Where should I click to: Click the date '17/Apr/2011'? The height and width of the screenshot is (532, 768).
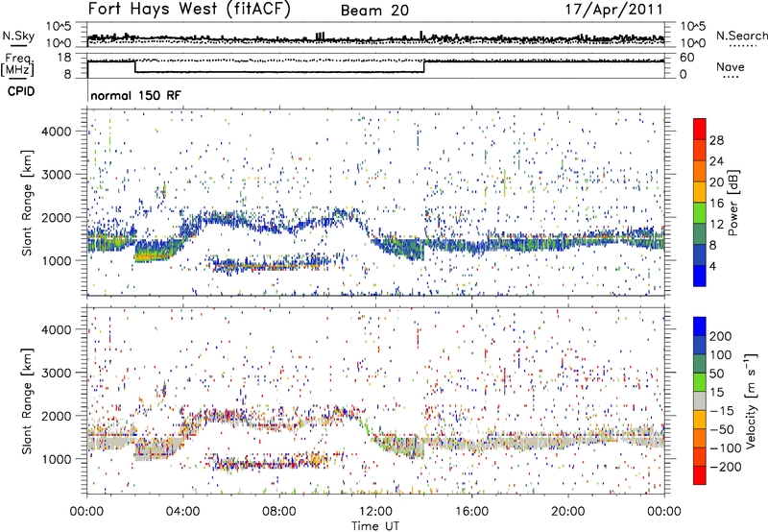click(614, 9)
